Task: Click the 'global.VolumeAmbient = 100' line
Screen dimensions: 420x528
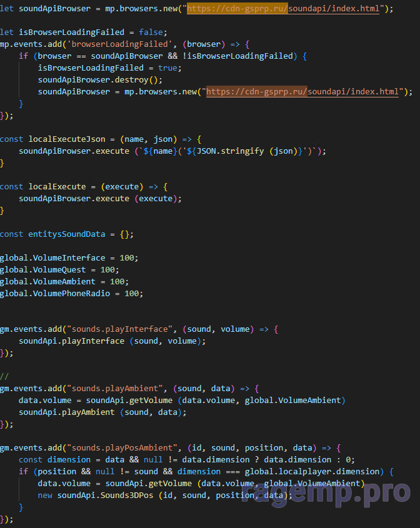Action: click(x=64, y=282)
